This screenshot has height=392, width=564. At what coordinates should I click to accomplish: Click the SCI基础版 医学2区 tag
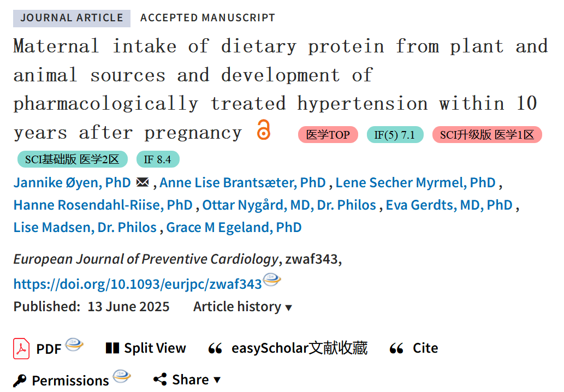72,159
